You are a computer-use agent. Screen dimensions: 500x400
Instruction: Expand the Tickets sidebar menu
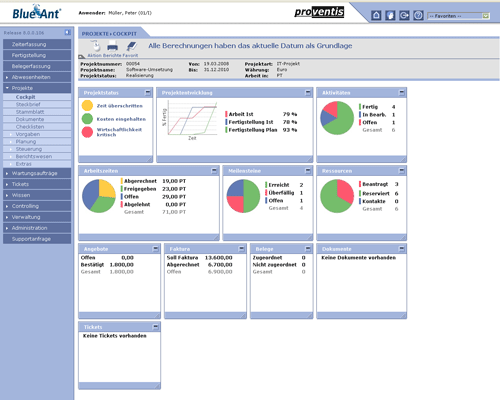[x=37, y=184]
